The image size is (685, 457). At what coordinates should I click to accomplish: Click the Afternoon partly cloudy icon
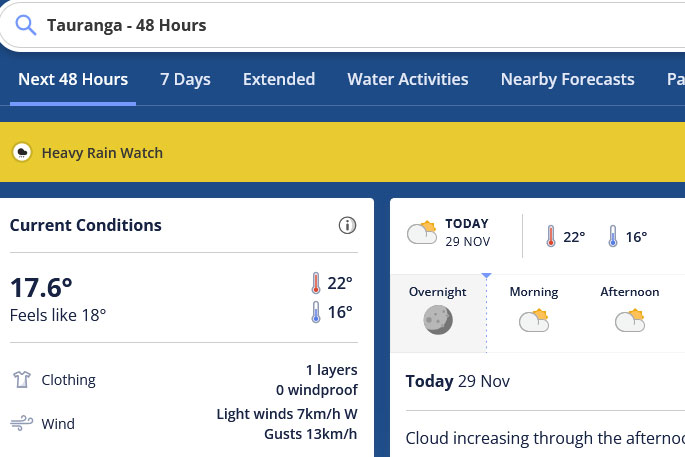(x=630, y=320)
